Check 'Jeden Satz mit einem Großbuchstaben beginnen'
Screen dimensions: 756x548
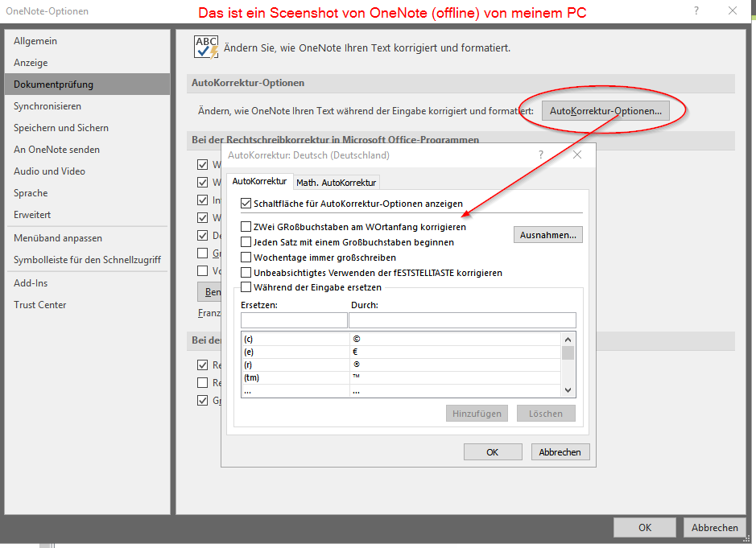click(246, 241)
